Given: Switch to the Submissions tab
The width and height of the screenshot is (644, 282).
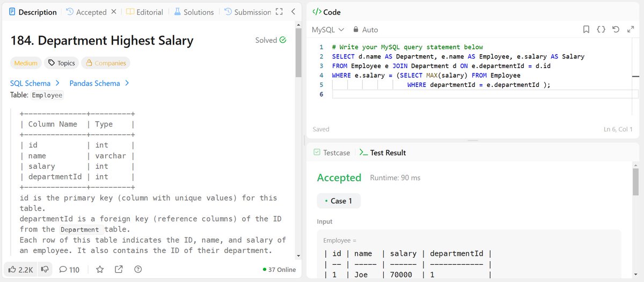Looking at the screenshot, I should point(247,12).
